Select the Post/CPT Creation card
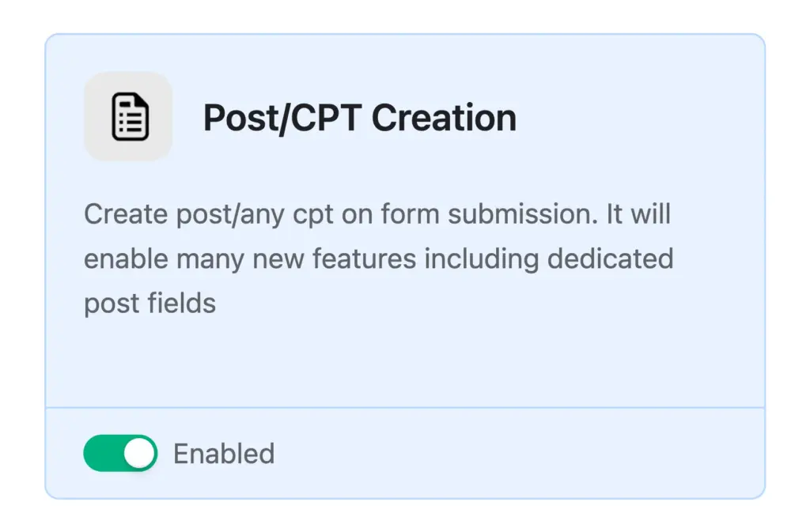 pyautogui.click(x=405, y=266)
